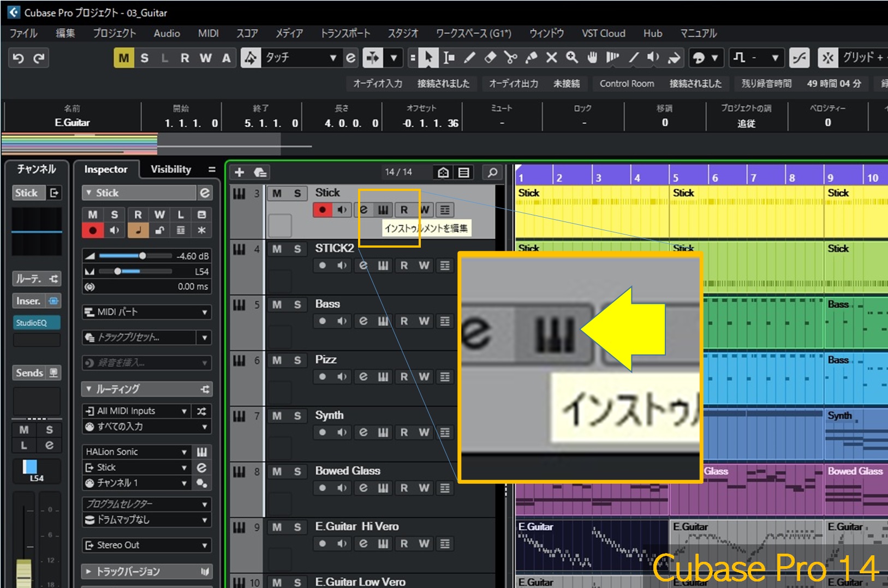The image size is (888, 588).
Task: Switch to the Visibility tab
Action: [x=171, y=170]
